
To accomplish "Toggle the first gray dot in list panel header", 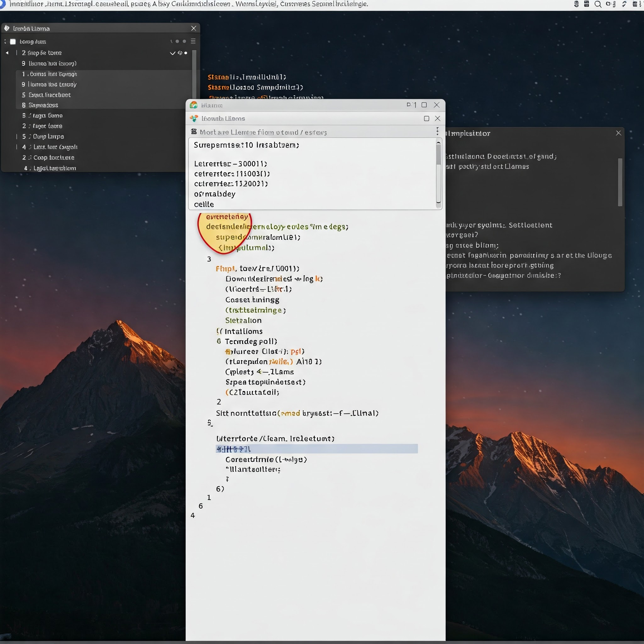I will point(177,41).
